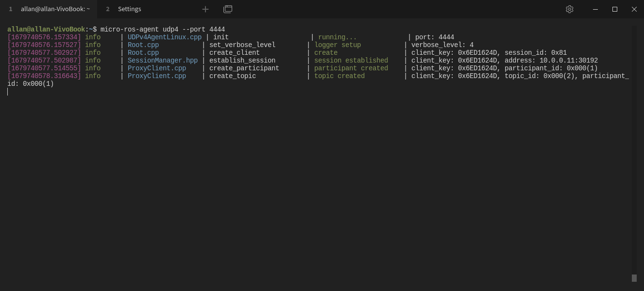
Task: Select the timestamp 1679740576.157334
Action: (x=45, y=37)
